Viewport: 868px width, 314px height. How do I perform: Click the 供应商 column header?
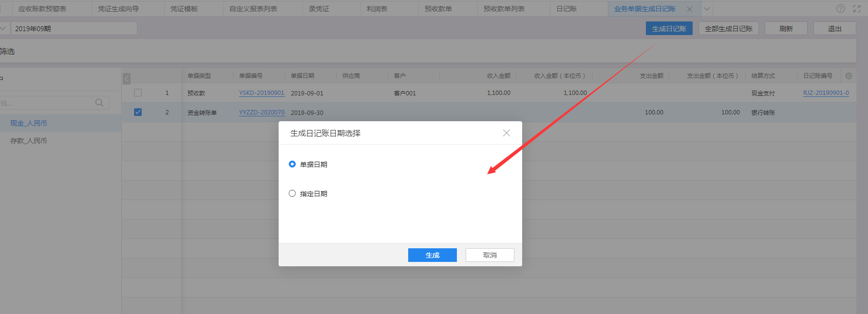(351, 76)
